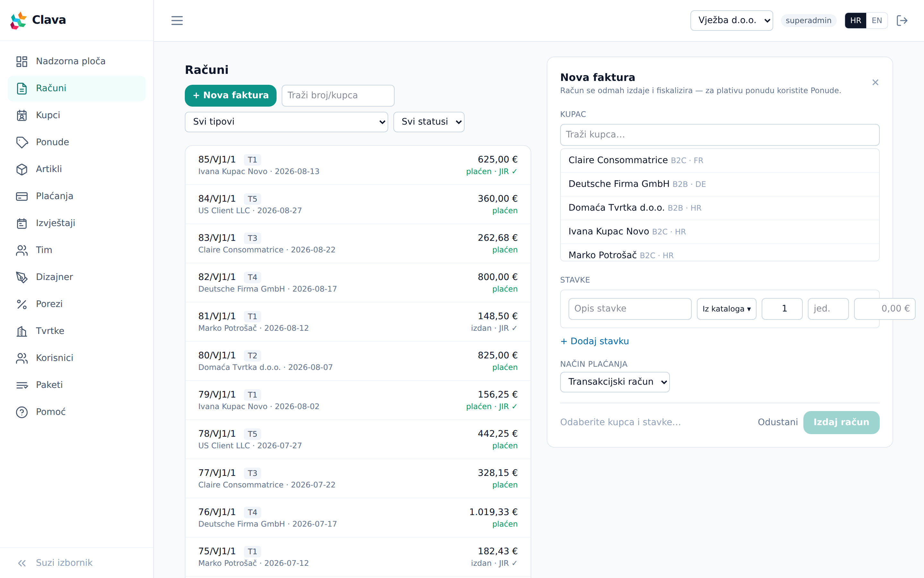Click the Plaćanja card icon

point(22,196)
